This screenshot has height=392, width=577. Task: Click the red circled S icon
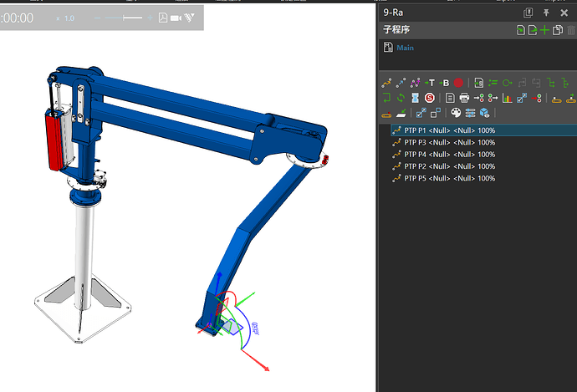pyautogui.click(x=429, y=98)
